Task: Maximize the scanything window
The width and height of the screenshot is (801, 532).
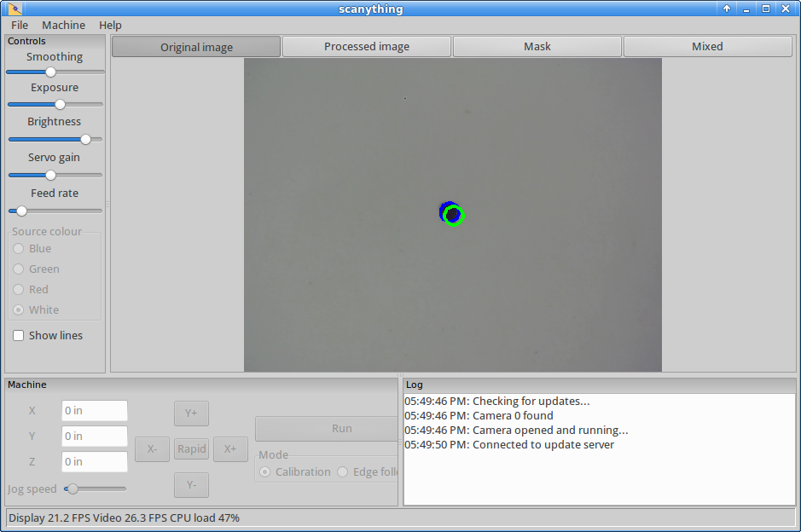Action: (766, 9)
